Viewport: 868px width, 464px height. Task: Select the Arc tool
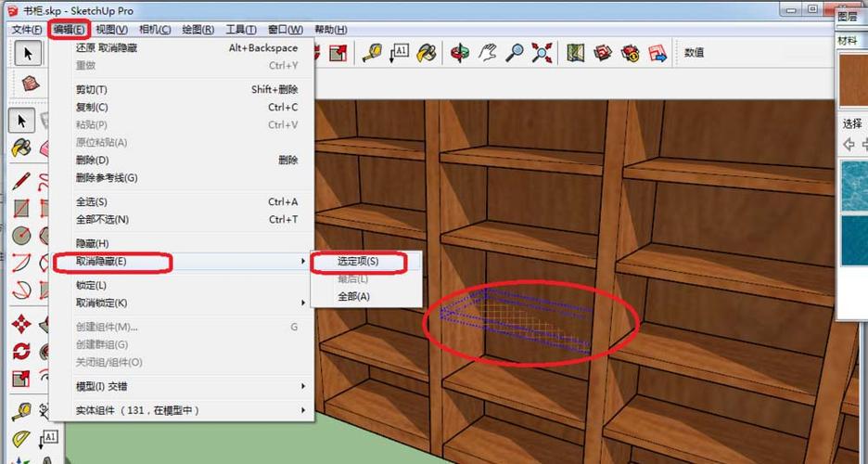[x=21, y=263]
